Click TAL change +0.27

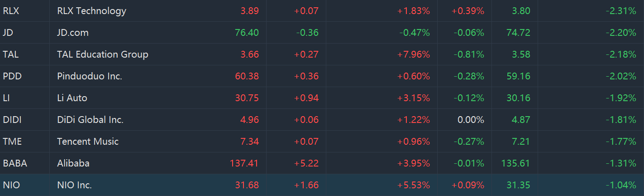pos(306,54)
